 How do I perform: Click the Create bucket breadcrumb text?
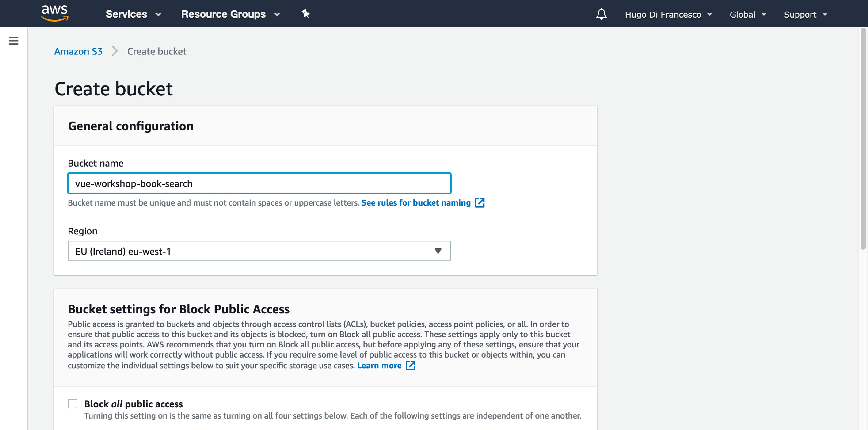pos(157,51)
